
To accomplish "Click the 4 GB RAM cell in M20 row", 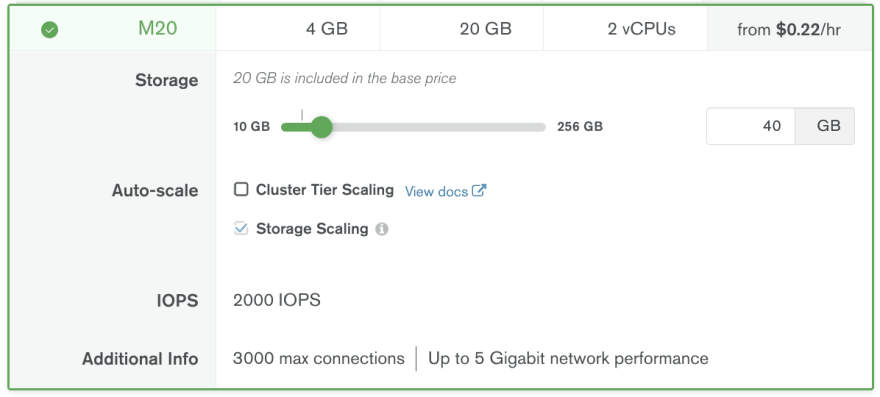I will point(327,29).
